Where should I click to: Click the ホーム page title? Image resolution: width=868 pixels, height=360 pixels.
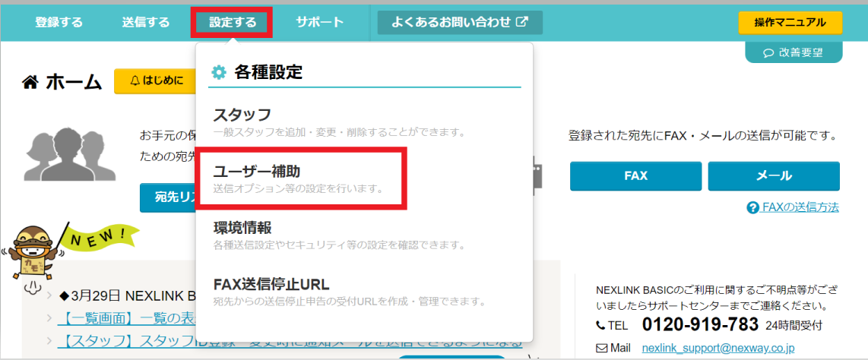point(73,82)
